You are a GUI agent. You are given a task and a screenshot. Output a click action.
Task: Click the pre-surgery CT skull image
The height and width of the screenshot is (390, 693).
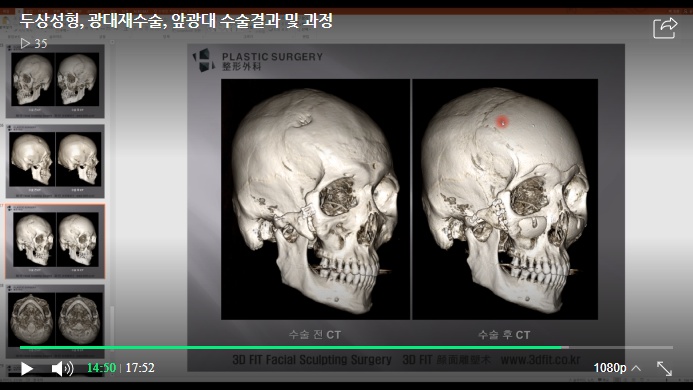(x=315, y=199)
